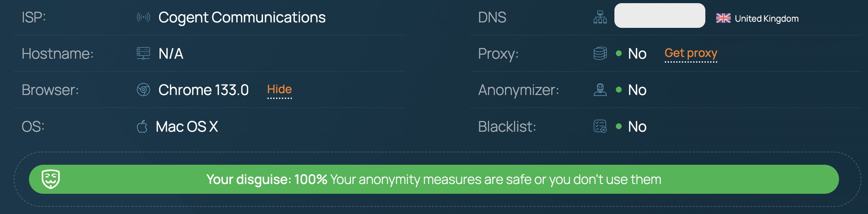Screen dimensions: 868x214
Task: Click the green Your disguise 100% bar
Action: [434, 179]
